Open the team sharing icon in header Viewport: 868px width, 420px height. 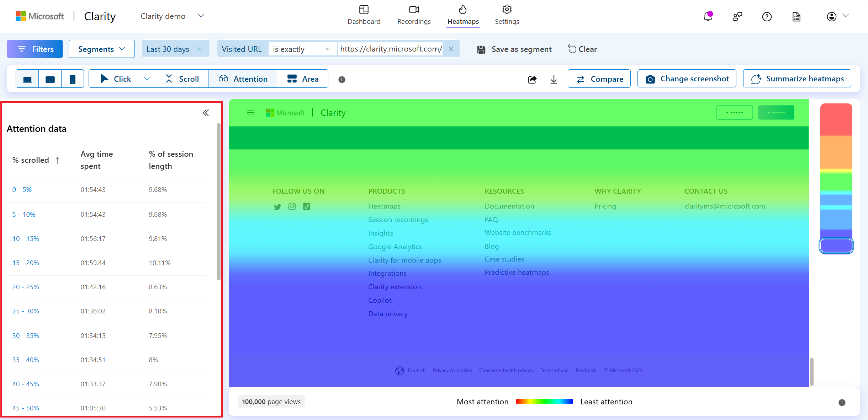point(737,16)
